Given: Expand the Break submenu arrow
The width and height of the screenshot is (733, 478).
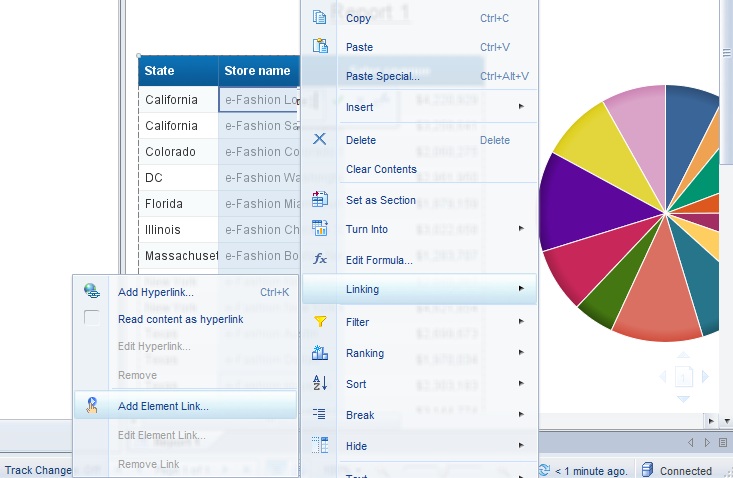Looking at the screenshot, I should [x=521, y=414].
